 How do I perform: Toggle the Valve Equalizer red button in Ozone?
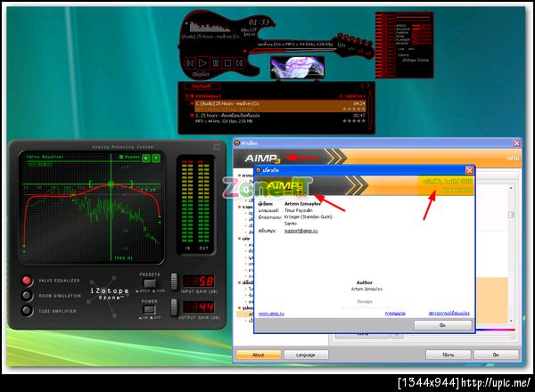click(27, 281)
